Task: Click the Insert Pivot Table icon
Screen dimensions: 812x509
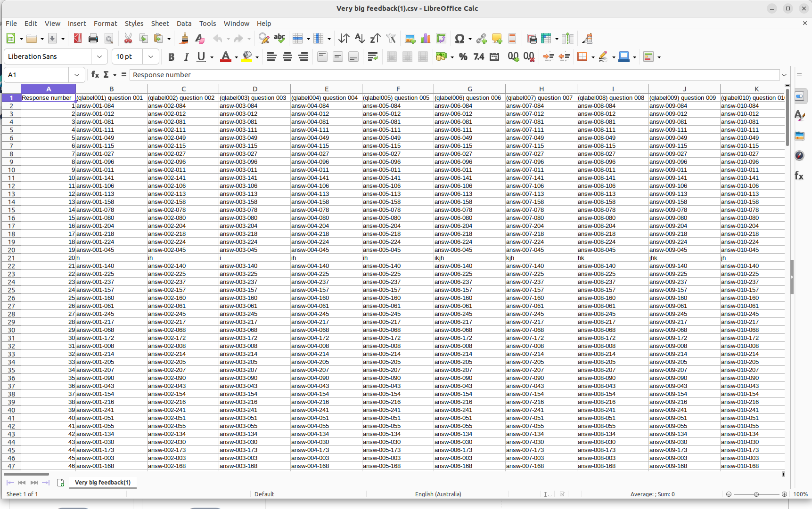Action: (441, 39)
